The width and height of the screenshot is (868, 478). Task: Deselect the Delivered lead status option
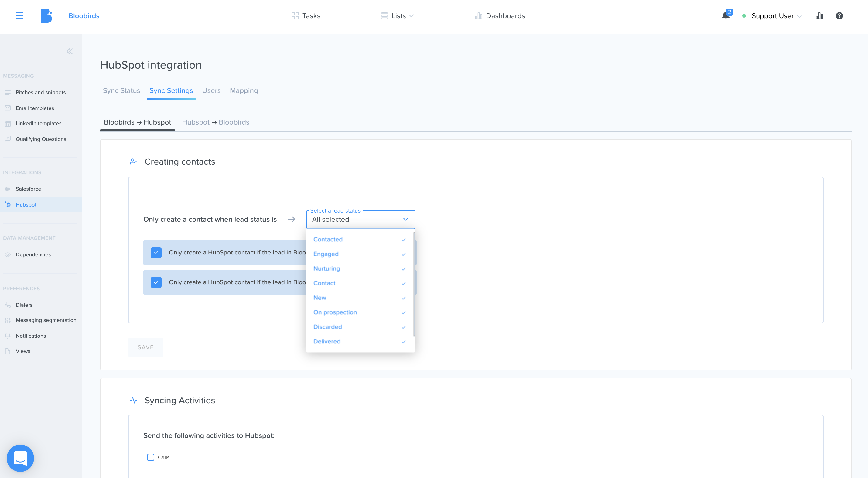tap(360, 341)
